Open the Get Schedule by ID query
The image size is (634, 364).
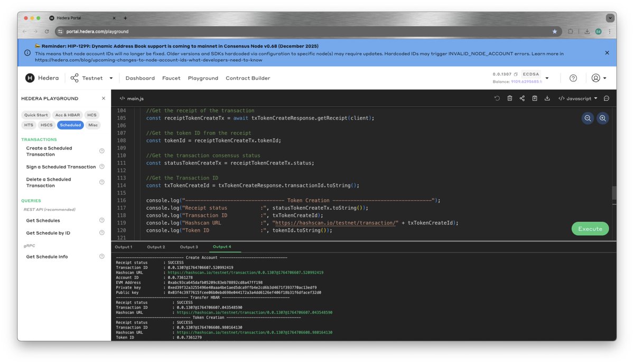coord(48,232)
